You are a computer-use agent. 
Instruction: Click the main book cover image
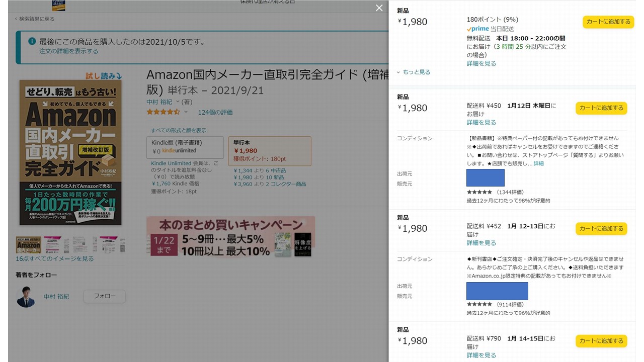[x=70, y=152]
